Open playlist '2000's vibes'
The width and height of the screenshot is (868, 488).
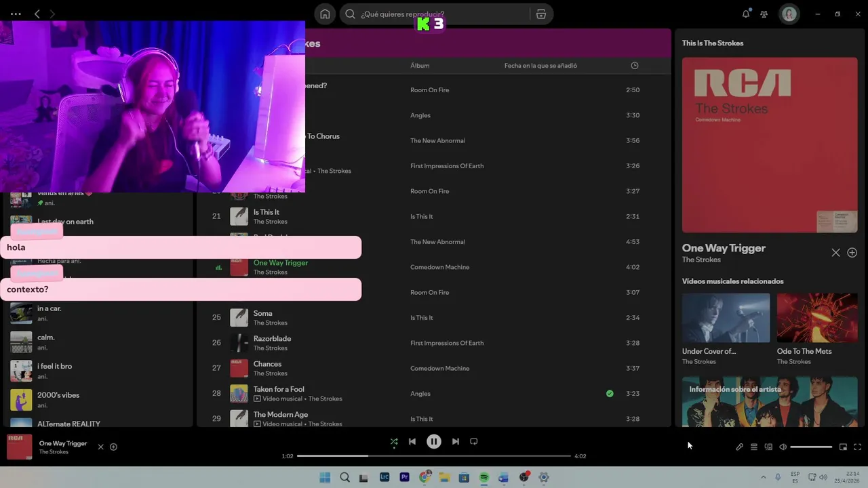(98, 400)
